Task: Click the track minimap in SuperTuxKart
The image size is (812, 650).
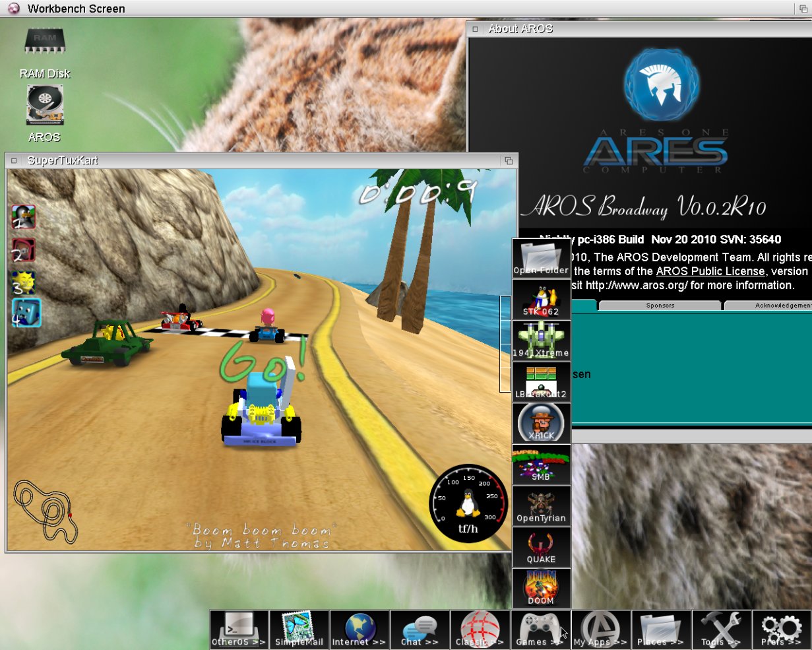Action: pos(46,511)
